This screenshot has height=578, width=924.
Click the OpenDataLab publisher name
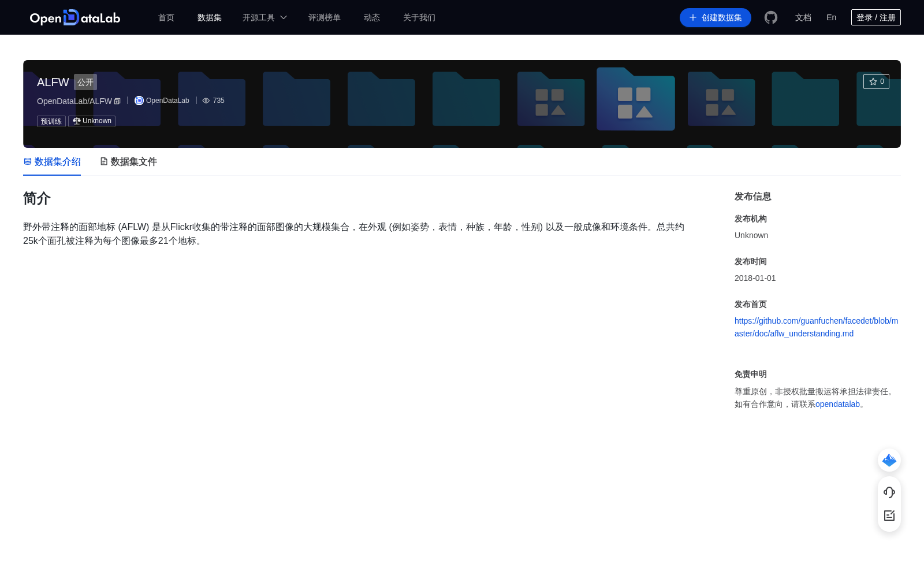coord(167,101)
